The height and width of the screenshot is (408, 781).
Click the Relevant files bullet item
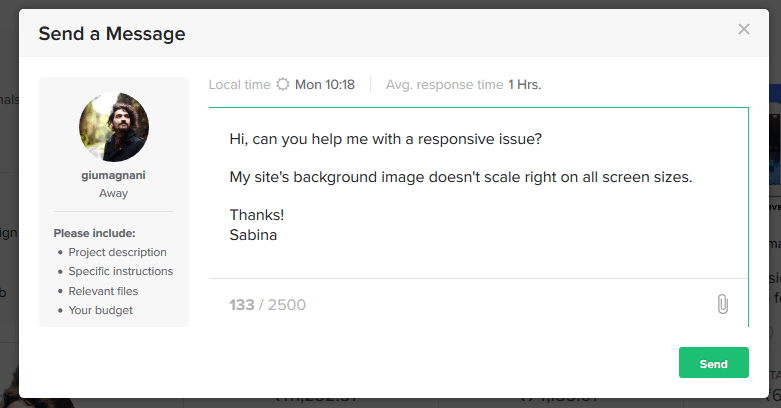(103, 291)
